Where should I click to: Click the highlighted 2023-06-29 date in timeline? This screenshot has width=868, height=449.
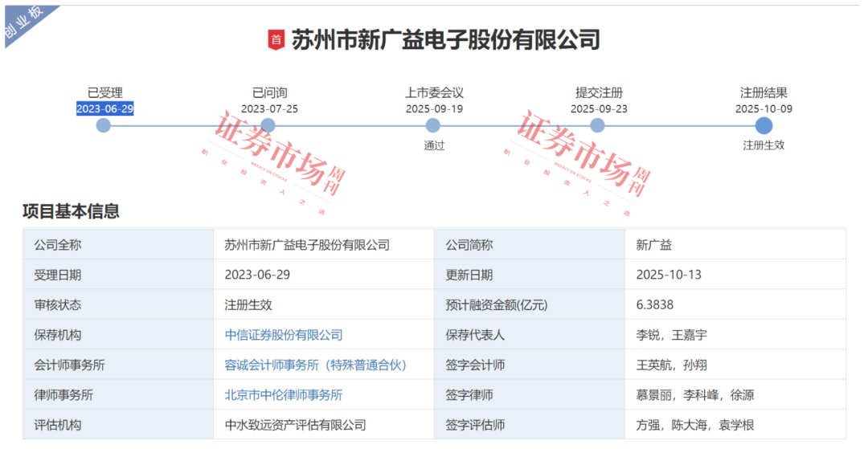[x=104, y=108]
